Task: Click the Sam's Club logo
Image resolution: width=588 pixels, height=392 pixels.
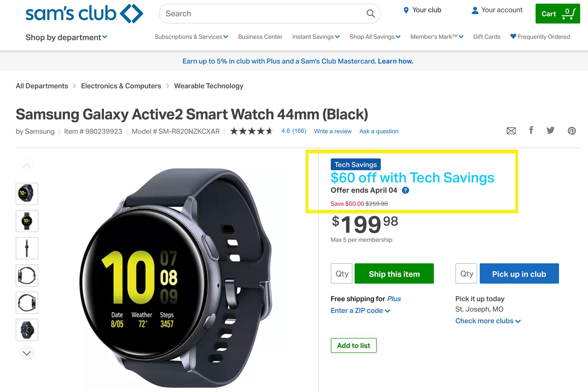Action: [84, 14]
